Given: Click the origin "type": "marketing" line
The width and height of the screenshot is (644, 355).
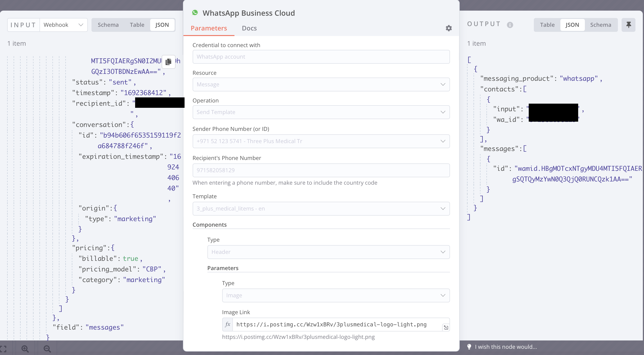Looking at the screenshot, I should (121, 219).
